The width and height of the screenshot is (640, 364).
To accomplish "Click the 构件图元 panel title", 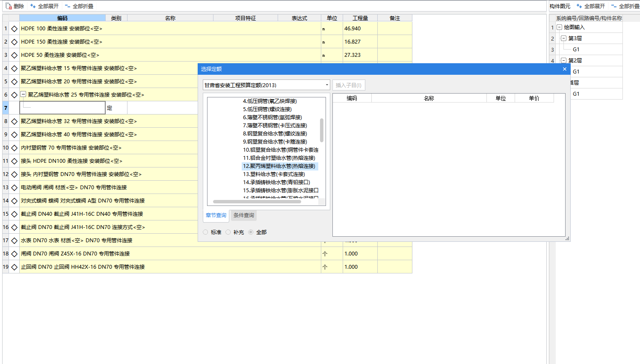I will (560, 6).
